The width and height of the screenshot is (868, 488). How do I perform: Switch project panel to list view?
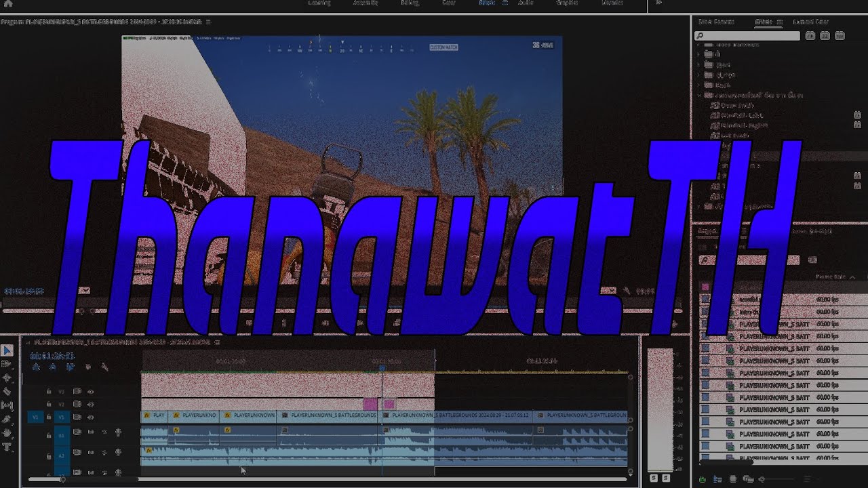[717, 479]
